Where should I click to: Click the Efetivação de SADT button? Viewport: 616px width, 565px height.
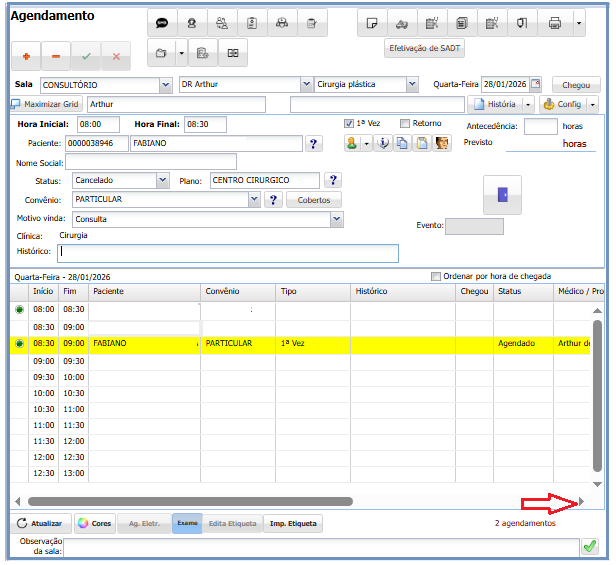click(424, 48)
